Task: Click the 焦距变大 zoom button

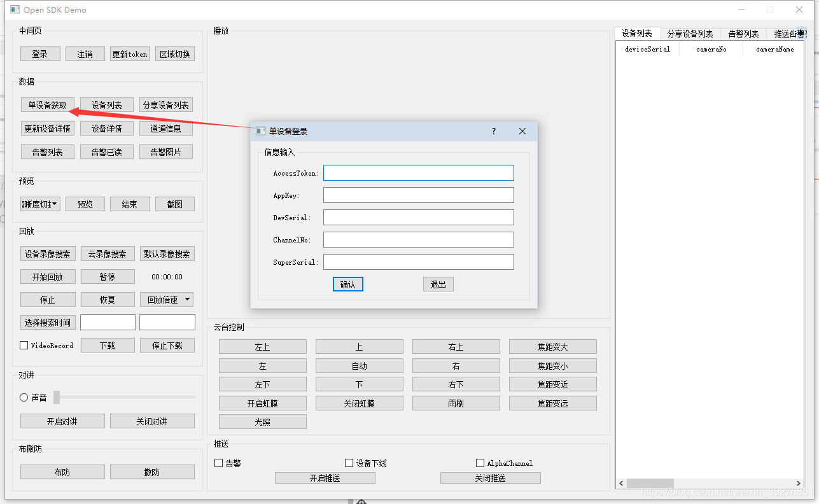Action: pos(553,347)
